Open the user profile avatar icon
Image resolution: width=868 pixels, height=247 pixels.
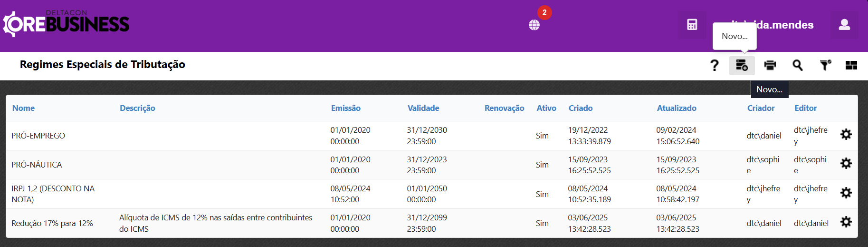[x=844, y=25]
